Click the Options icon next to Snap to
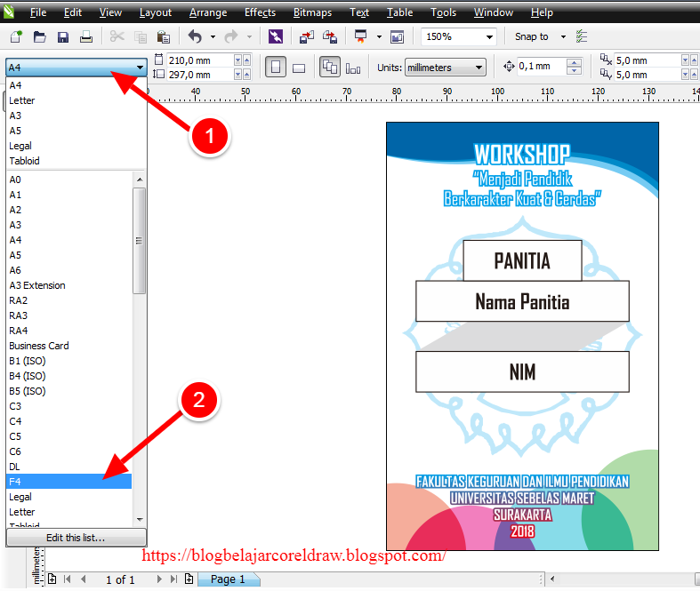This screenshot has width=700, height=591. click(582, 36)
